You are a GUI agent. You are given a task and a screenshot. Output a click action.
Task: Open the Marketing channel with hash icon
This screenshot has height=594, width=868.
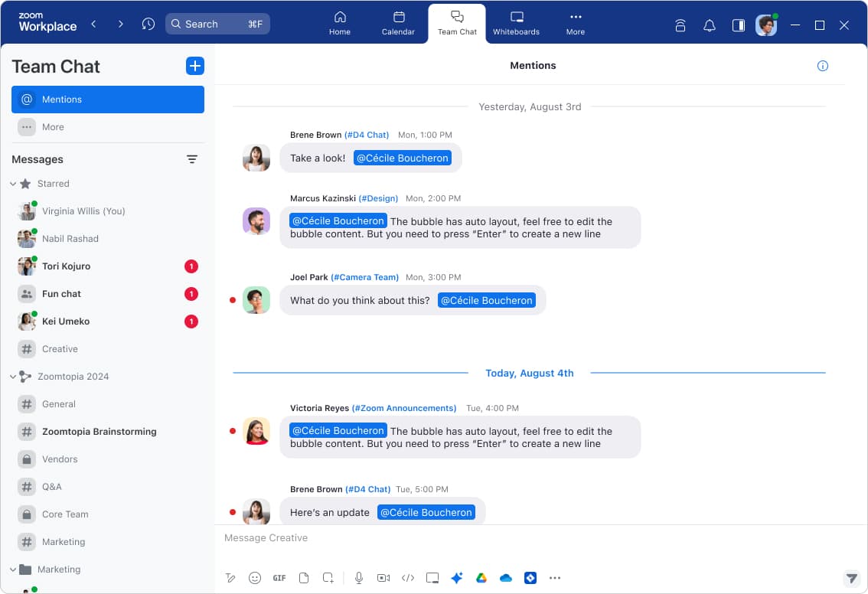[x=108, y=542]
